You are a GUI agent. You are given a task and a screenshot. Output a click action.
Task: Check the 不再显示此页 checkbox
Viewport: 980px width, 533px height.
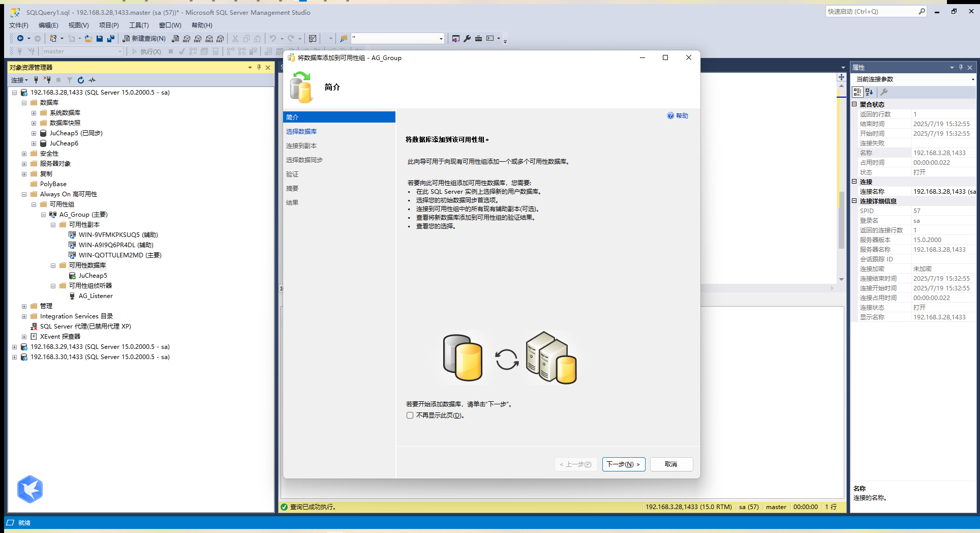[x=410, y=416]
